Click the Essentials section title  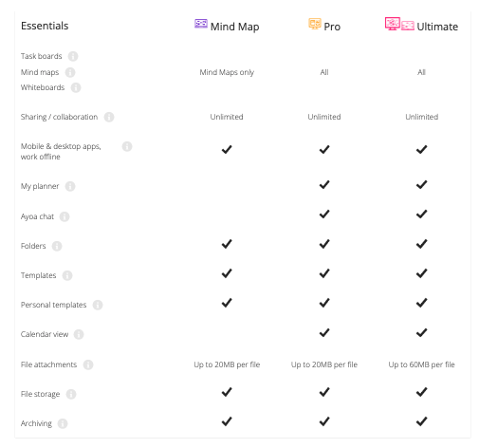click(x=45, y=26)
